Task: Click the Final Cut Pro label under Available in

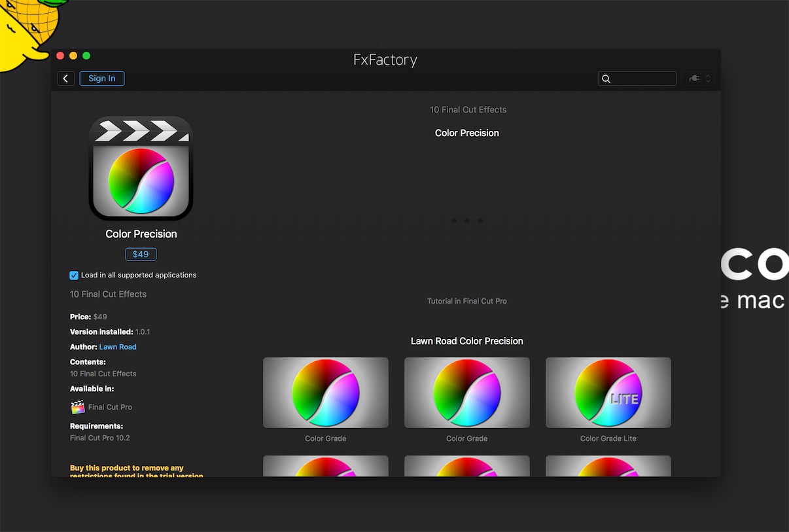Action: tap(110, 407)
